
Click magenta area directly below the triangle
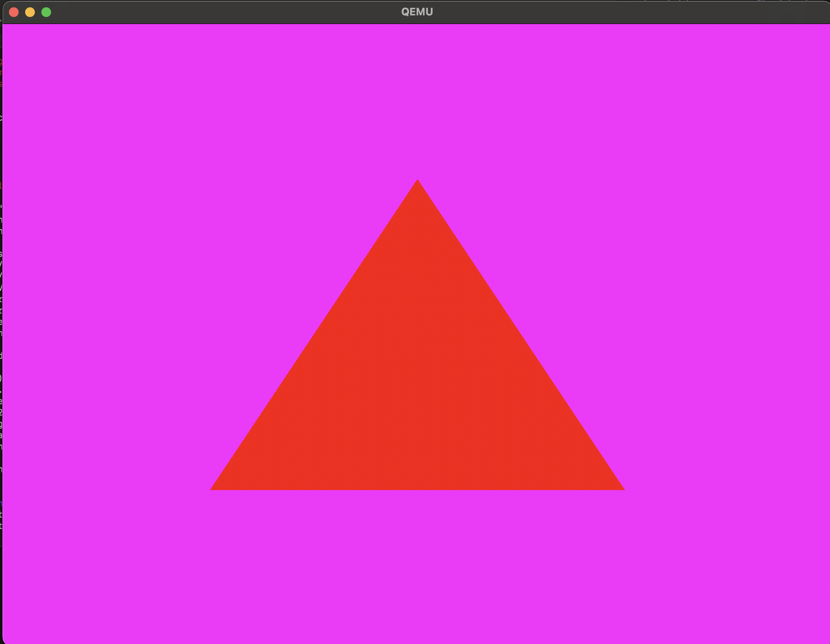[417, 567]
